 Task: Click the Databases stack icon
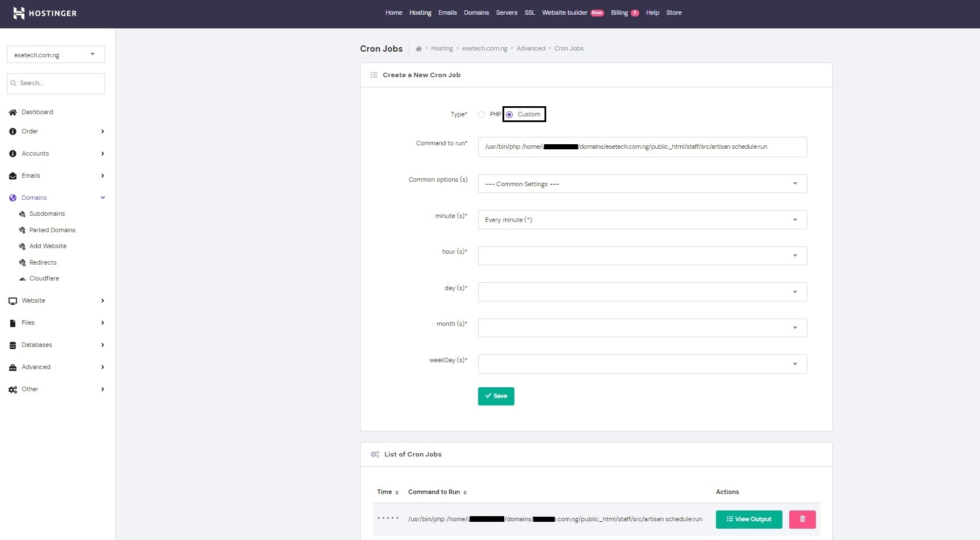pos(12,345)
